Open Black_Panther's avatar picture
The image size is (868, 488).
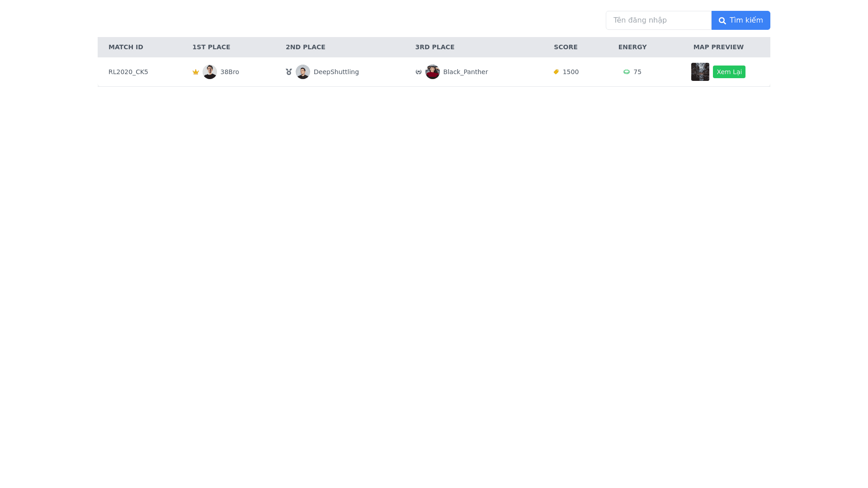click(433, 72)
